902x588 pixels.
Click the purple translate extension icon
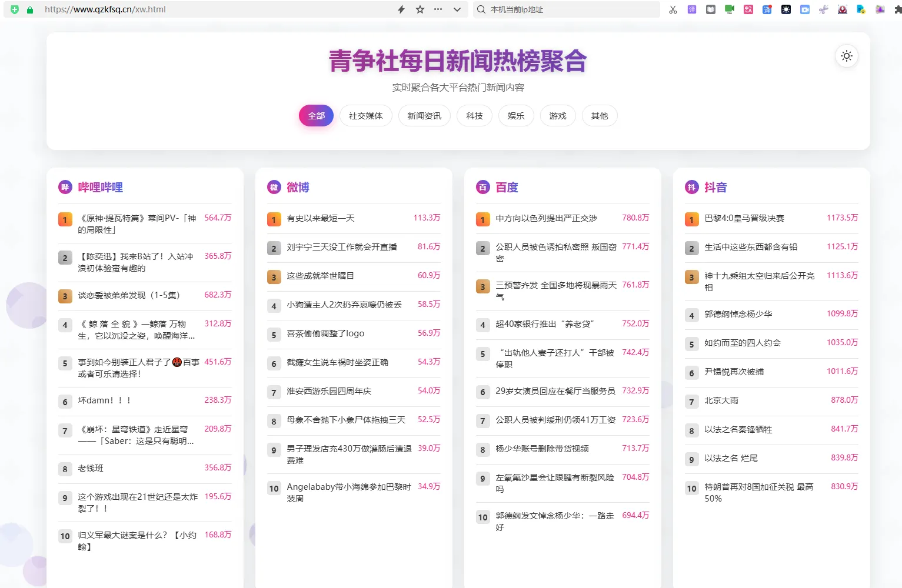point(692,9)
